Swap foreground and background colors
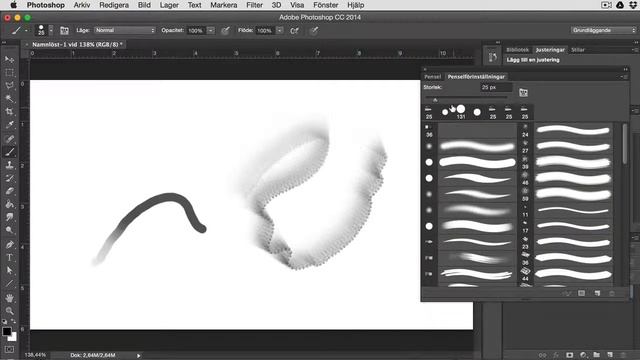Screen dimensions: 640x360 pyautogui.click(x=13, y=322)
